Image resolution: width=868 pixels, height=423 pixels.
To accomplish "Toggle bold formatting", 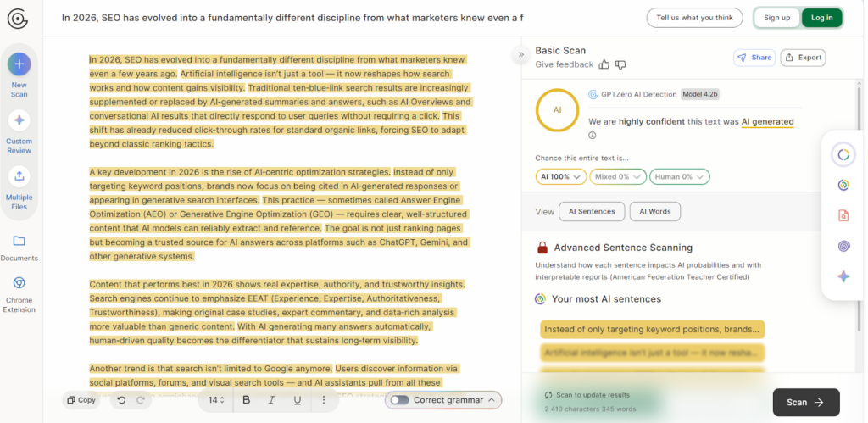I will [246, 400].
